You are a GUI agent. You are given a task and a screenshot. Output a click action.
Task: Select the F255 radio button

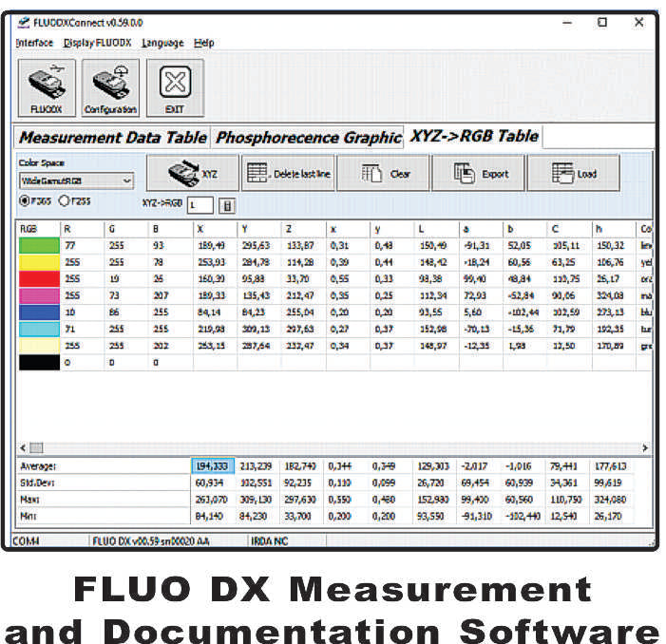pos(65,200)
